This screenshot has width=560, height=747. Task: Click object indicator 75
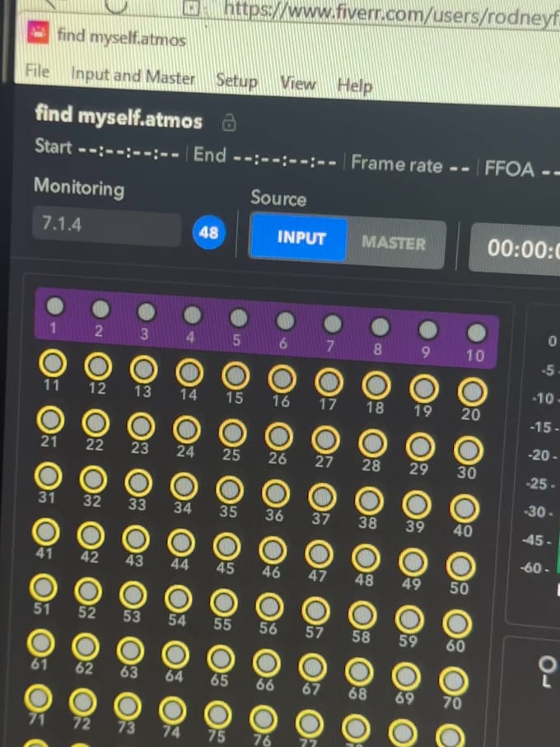[x=217, y=714]
